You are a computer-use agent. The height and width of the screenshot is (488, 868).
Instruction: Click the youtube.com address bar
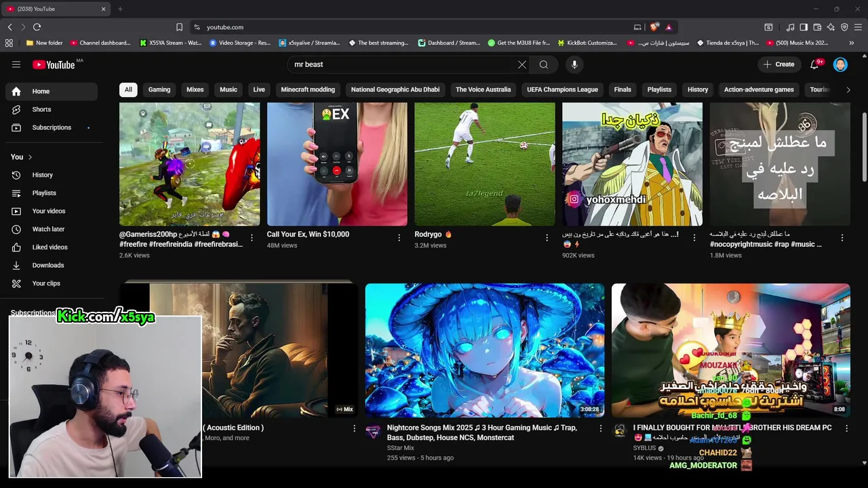[x=414, y=27]
